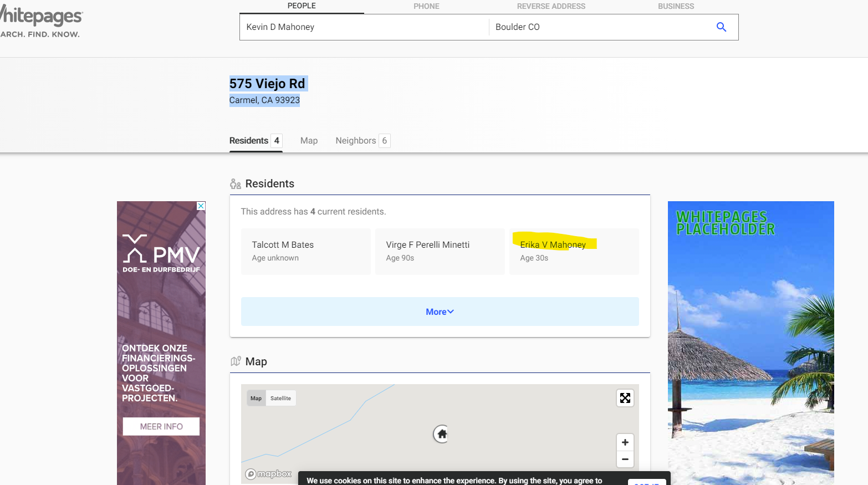Screen dimensions: 868x485
Task: Click the house marker on map
Action: click(441, 434)
